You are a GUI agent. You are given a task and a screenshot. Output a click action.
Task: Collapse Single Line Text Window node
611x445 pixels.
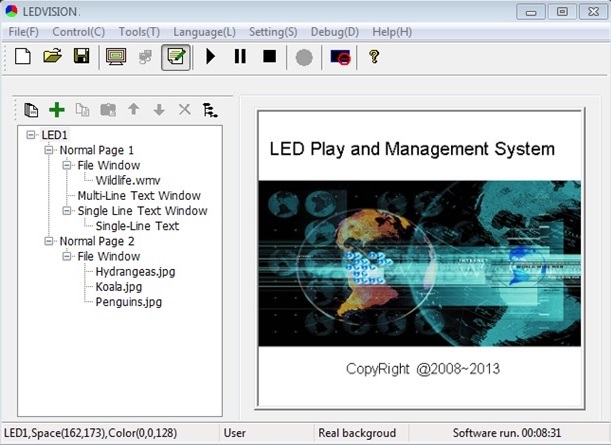67,211
